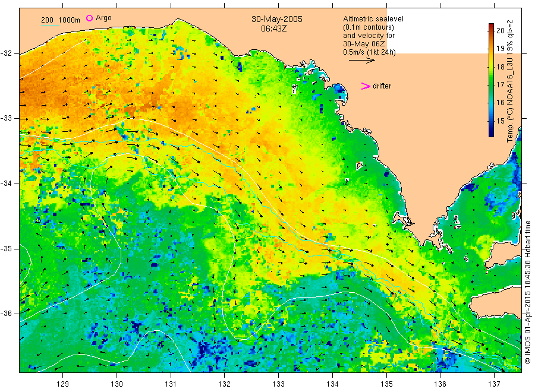Click the time label 06:43Z

273,29
